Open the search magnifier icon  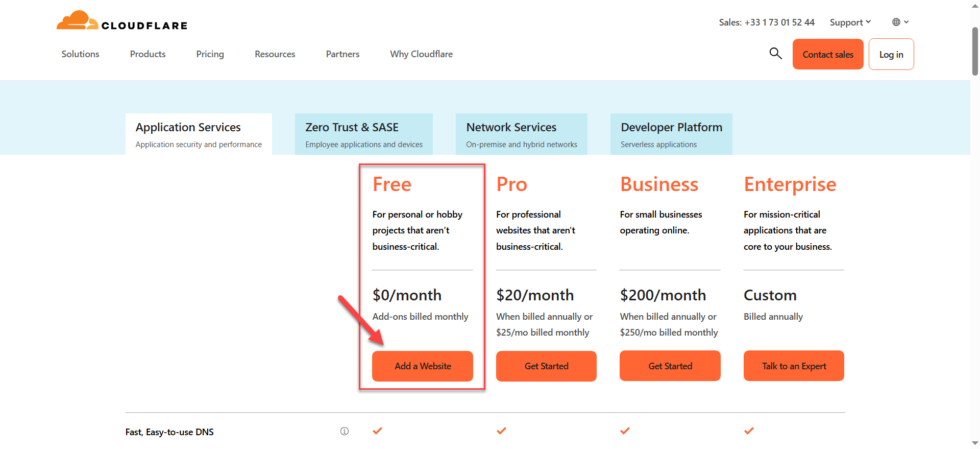(x=775, y=53)
